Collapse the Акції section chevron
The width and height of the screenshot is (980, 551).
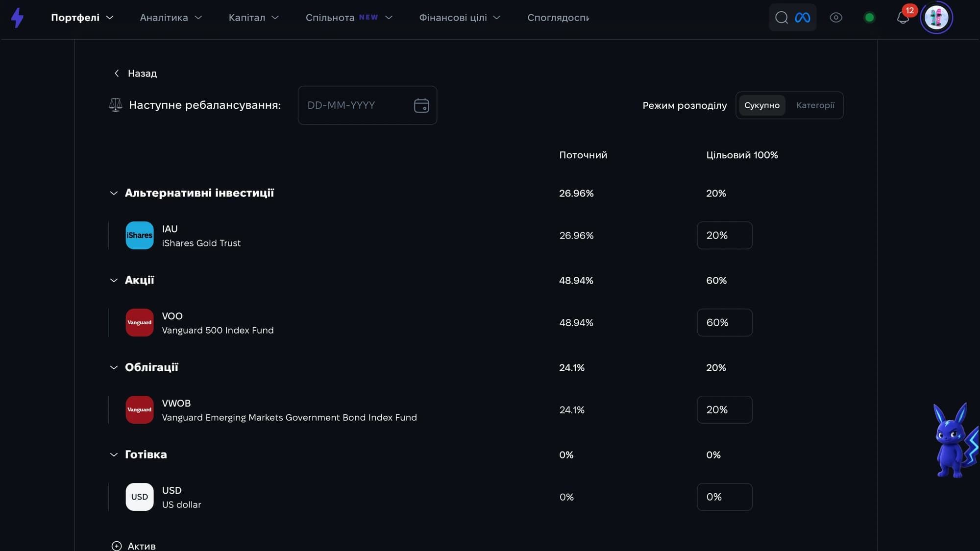coord(114,281)
